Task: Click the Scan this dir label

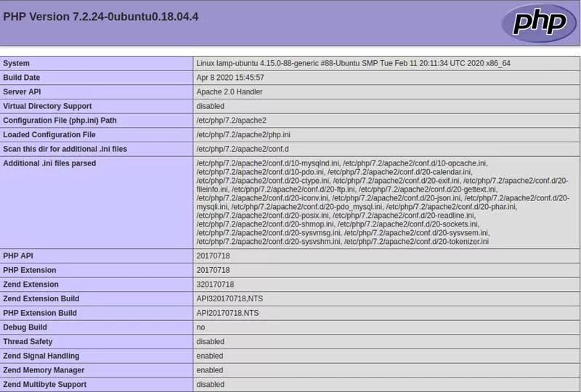Action: [x=65, y=149]
